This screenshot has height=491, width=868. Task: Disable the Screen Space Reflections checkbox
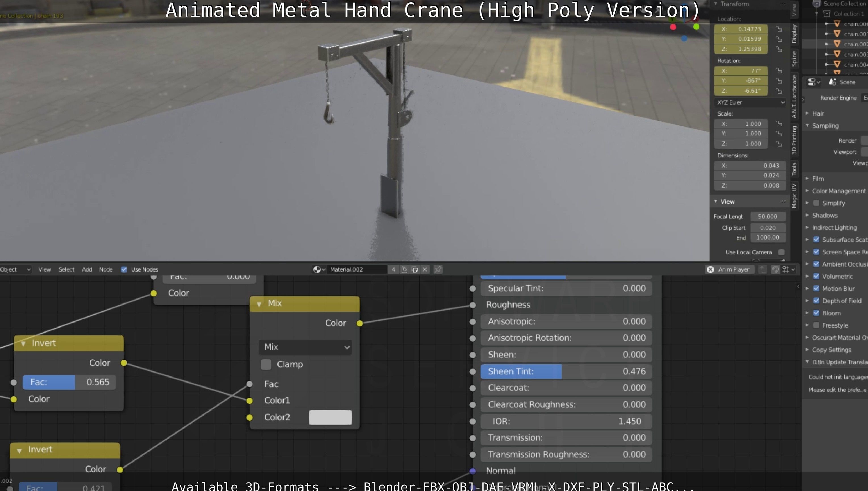point(816,251)
